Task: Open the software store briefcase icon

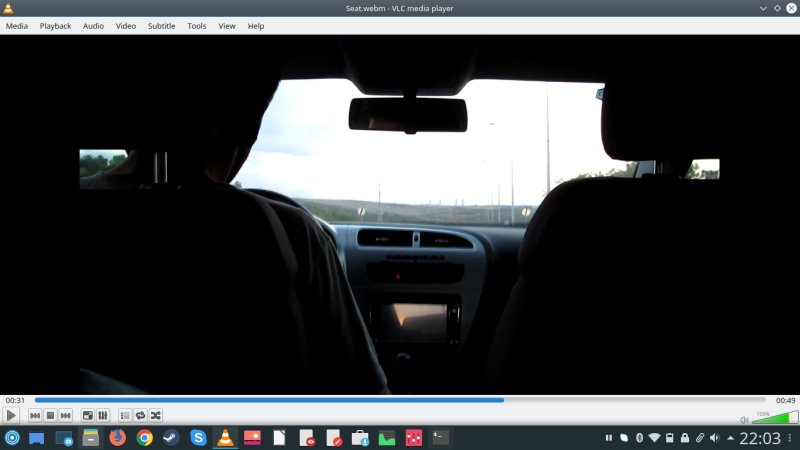Action: pyautogui.click(x=360, y=438)
